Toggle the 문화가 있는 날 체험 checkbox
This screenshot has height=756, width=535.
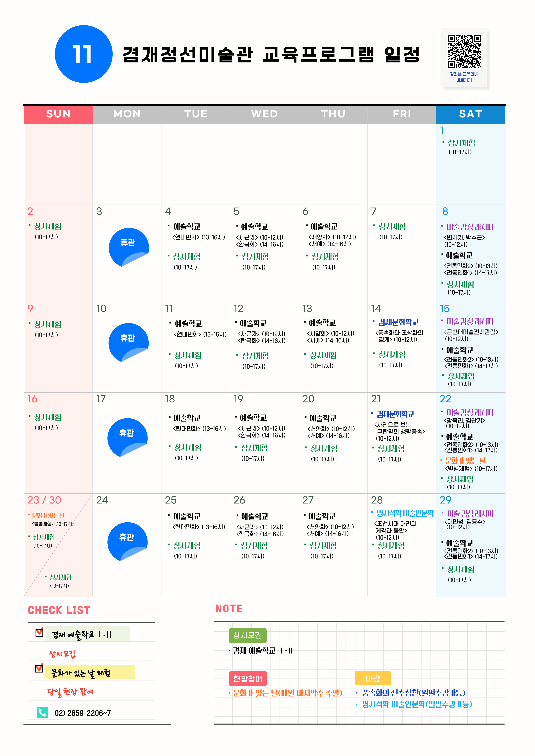pyautogui.click(x=39, y=668)
